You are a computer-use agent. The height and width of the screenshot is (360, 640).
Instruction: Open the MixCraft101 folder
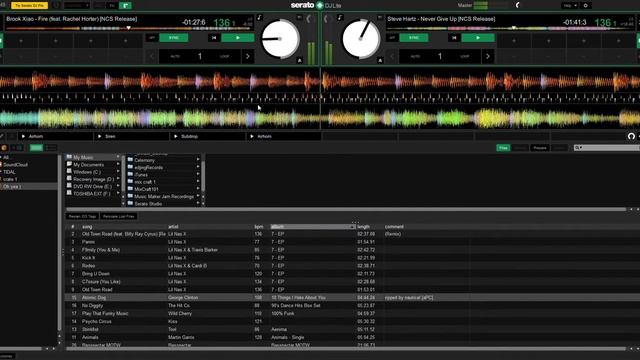point(163,189)
